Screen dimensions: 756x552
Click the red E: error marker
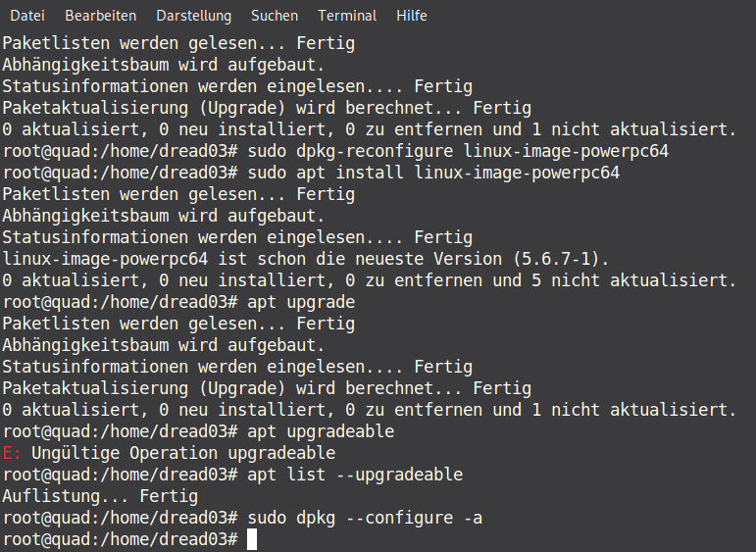click(x=12, y=453)
